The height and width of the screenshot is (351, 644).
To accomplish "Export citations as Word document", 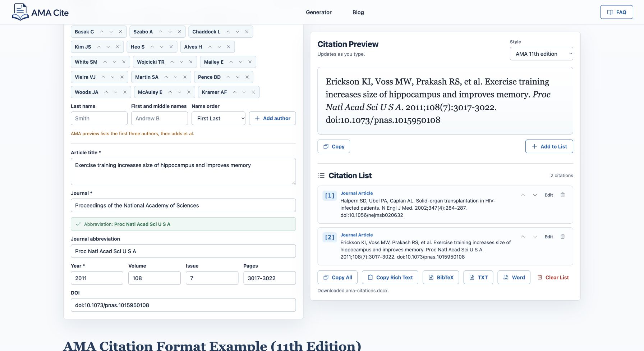I will (514, 277).
